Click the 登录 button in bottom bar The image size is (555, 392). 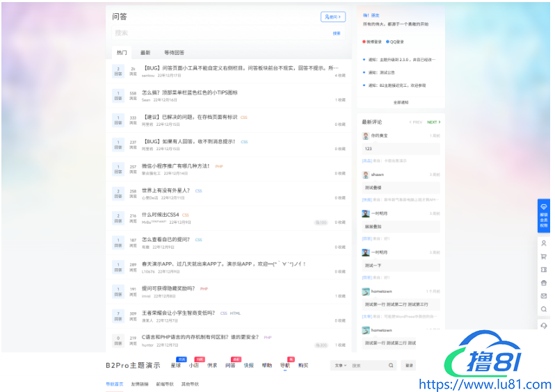tap(410, 365)
